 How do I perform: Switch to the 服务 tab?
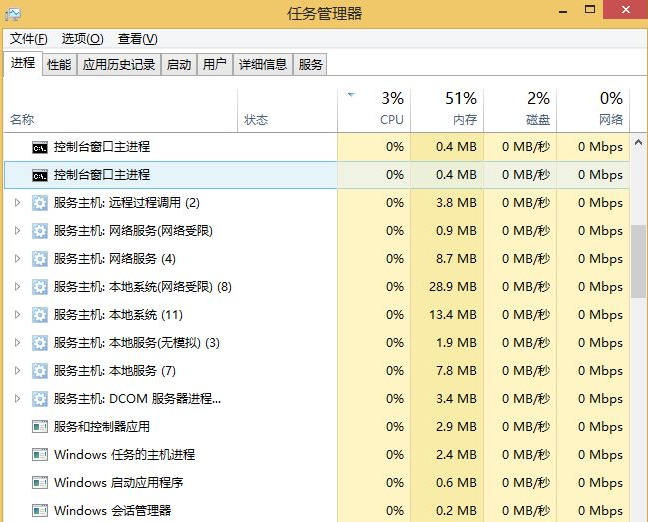pyautogui.click(x=311, y=65)
